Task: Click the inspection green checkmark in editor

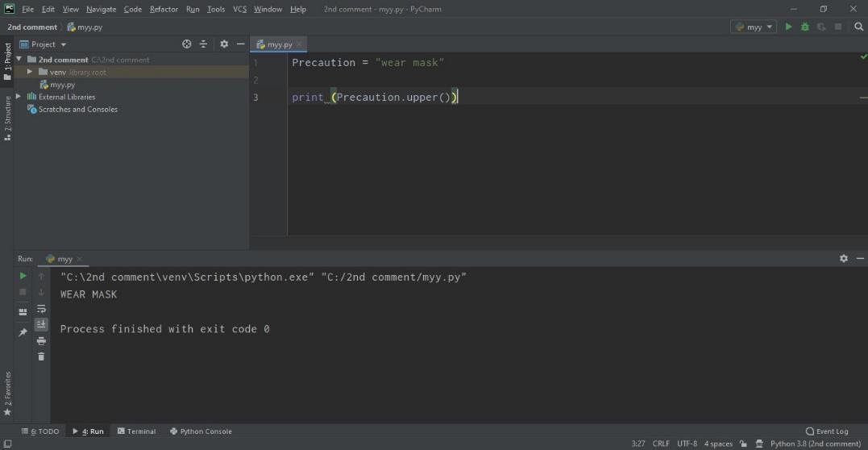Action: tap(863, 56)
